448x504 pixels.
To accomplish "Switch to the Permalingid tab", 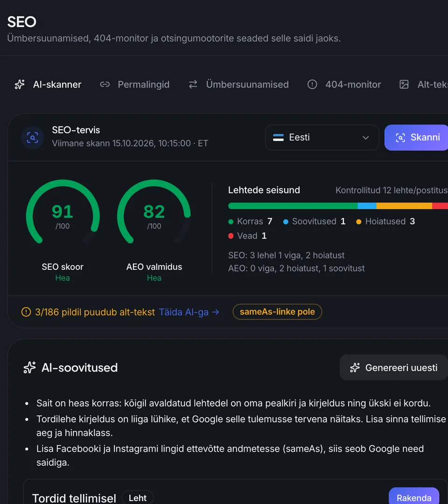I will (135, 84).
